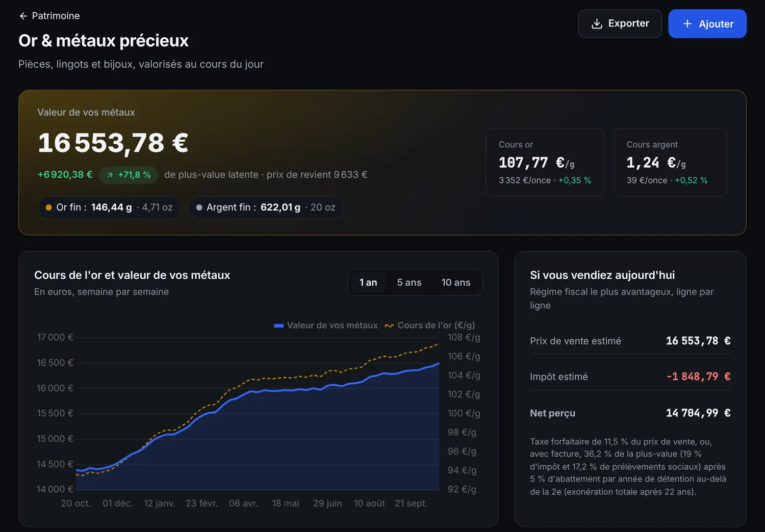The image size is (765, 532).
Task: Open the Cours or card
Action: [x=545, y=163]
